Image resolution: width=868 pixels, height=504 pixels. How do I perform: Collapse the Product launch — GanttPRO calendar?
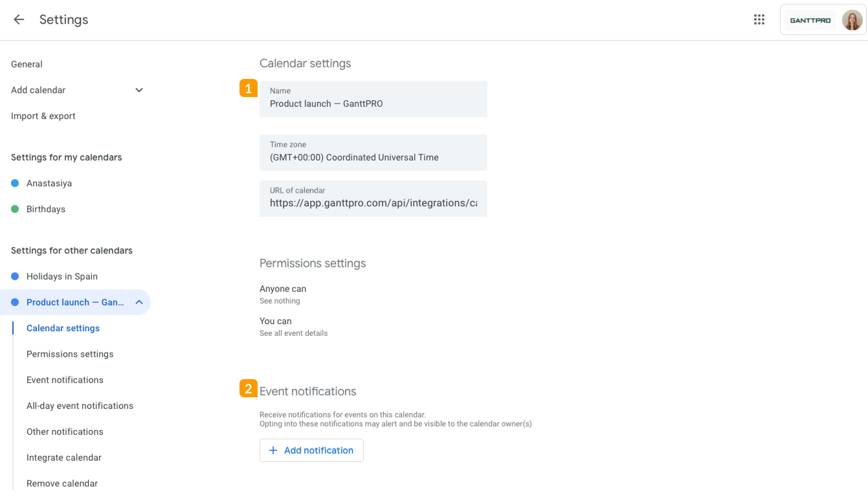coord(139,302)
